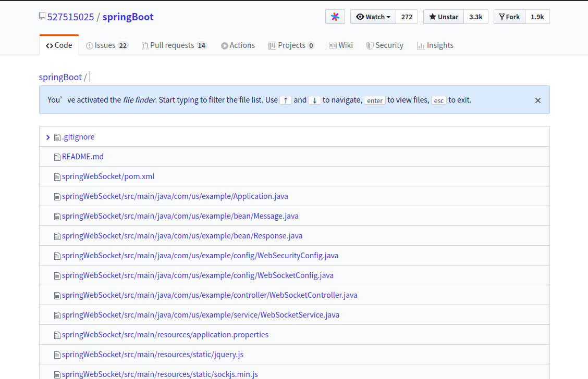The image size is (588, 379).
Task: Open the 527515025 owner profile link
Action: (70, 17)
